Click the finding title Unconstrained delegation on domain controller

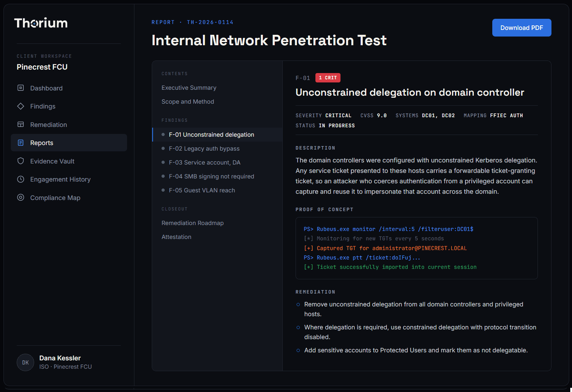click(410, 93)
